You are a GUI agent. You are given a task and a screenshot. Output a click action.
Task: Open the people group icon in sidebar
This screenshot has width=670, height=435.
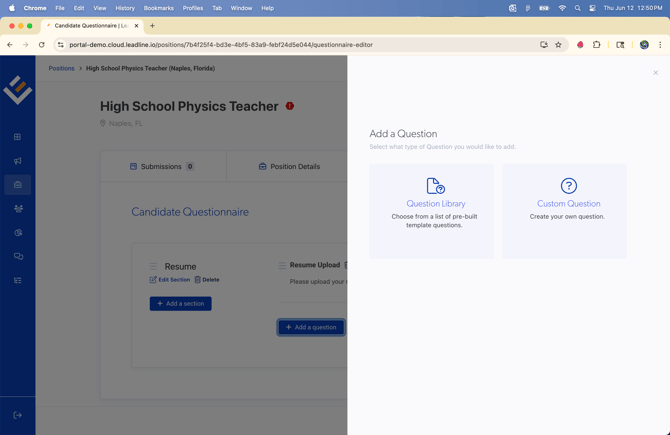pyautogui.click(x=18, y=209)
